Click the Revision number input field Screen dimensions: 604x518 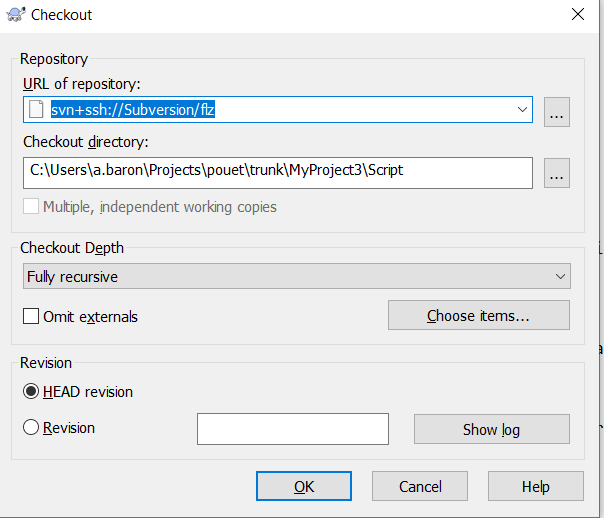point(293,429)
